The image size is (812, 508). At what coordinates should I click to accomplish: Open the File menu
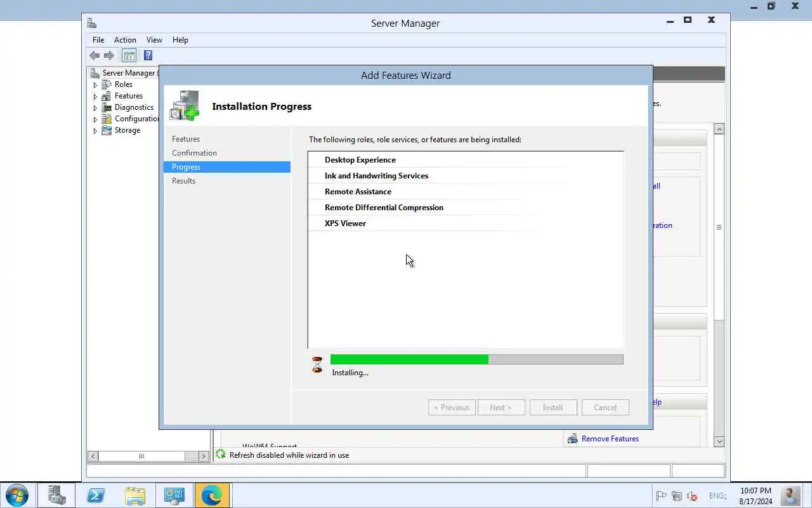(x=98, y=40)
